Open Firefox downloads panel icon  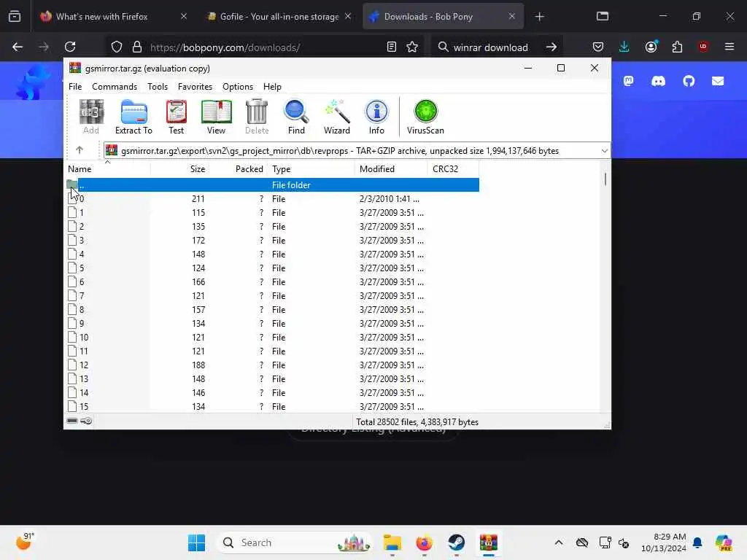[x=624, y=47]
